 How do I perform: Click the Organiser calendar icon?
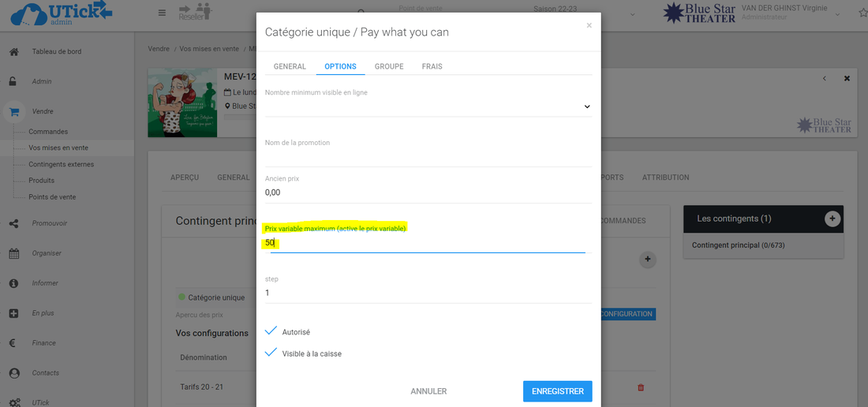pyautogui.click(x=13, y=253)
